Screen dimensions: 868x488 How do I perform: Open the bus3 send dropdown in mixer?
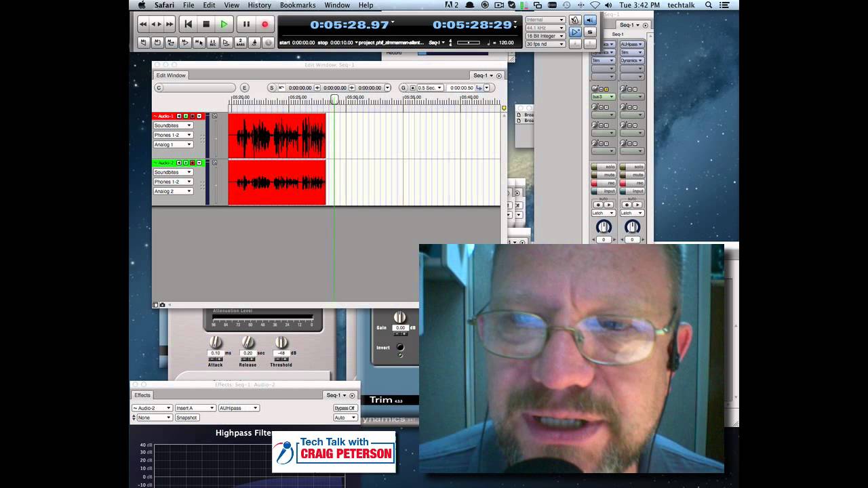(604, 97)
